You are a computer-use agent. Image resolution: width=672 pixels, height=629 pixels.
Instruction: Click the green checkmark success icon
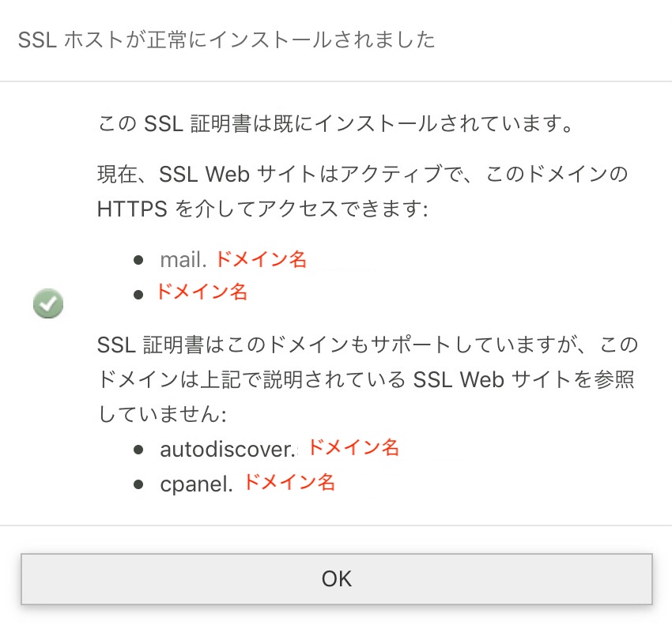(x=48, y=303)
